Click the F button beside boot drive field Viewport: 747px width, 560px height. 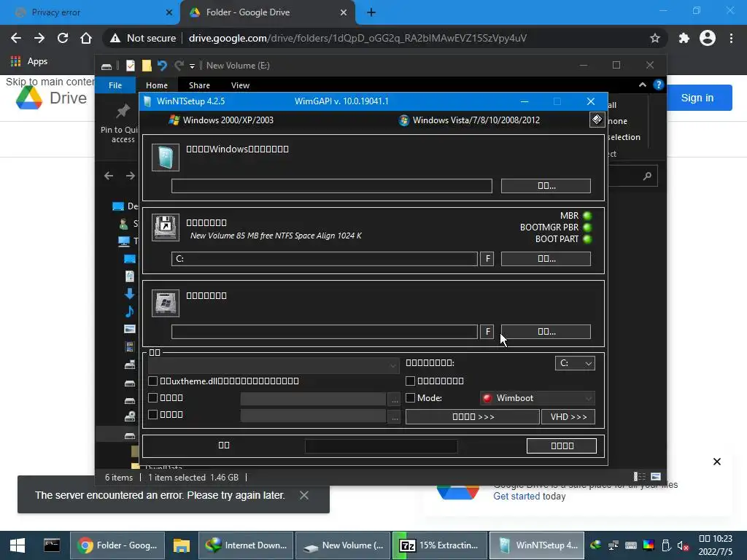click(487, 259)
